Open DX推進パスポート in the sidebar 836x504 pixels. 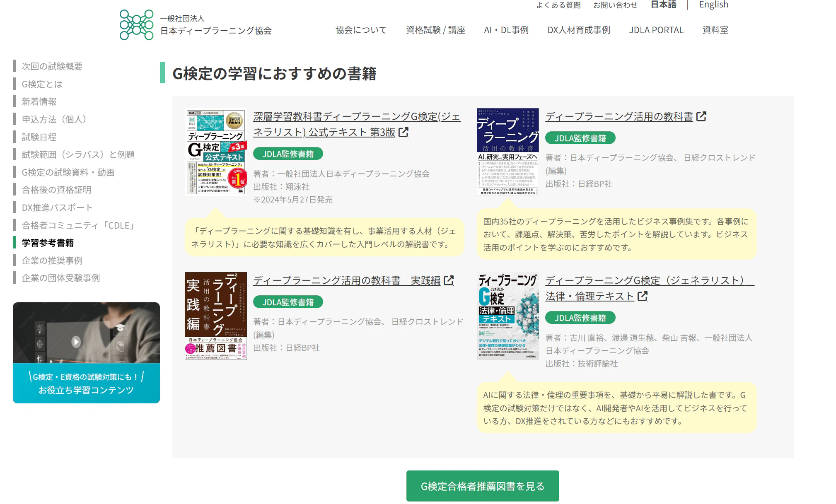[x=57, y=207]
